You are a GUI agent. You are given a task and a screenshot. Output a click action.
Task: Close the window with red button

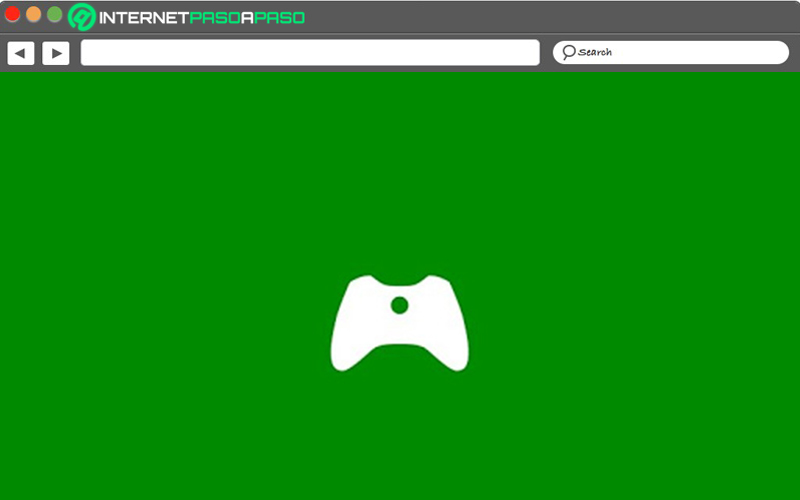coord(12,14)
